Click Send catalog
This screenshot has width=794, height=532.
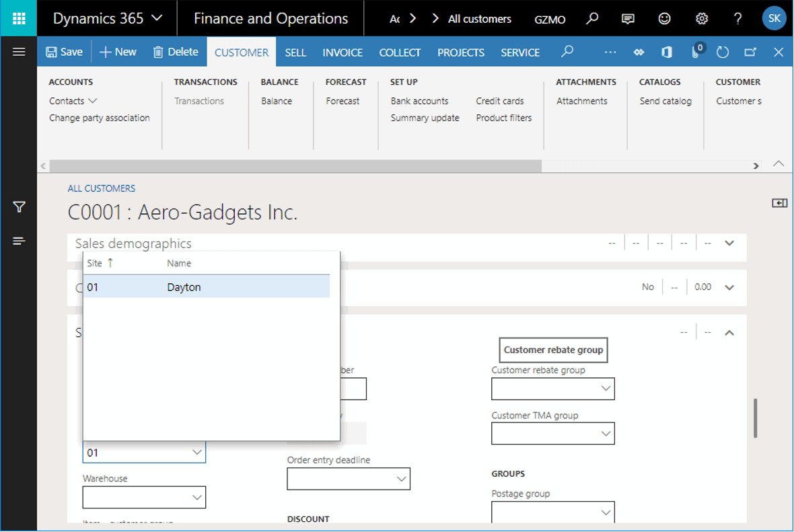click(665, 101)
